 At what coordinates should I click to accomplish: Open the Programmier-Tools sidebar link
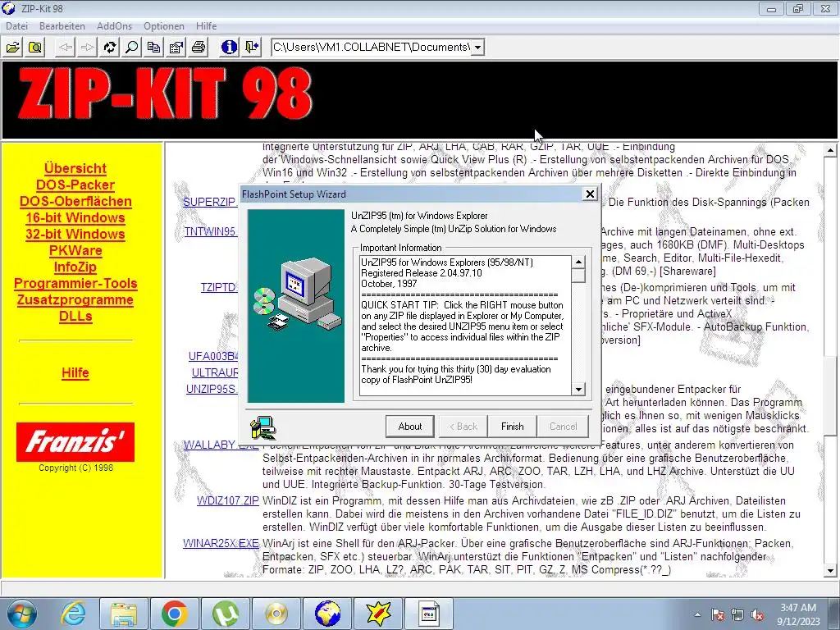click(x=75, y=283)
